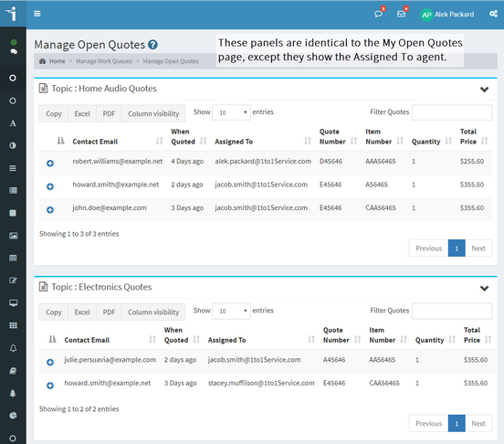Image resolution: width=504 pixels, height=444 pixels.
Task: Click the bell icon in sidebar
Action: tap(13, 348)
